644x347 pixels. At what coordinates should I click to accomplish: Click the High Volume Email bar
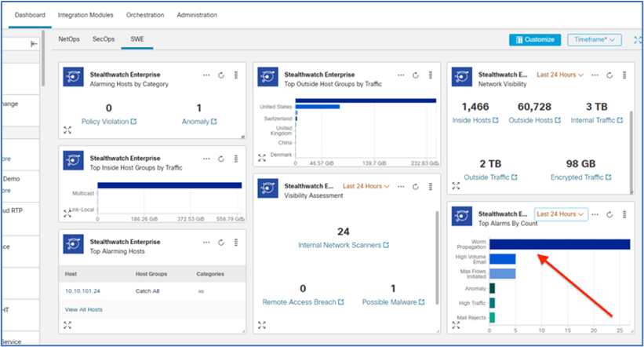(x=502, y=259)
